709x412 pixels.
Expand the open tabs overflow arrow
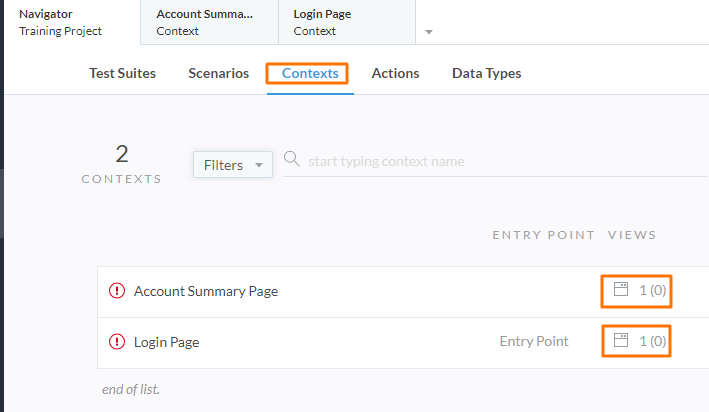[429, 32]
